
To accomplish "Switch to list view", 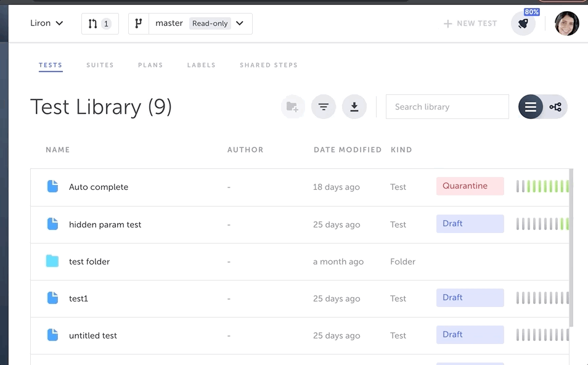I will pos(531,107).
